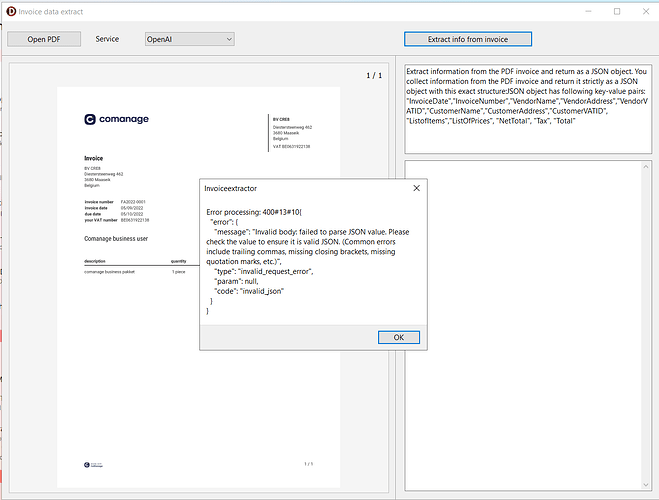Click the Open PDF button
659x500 pixels.
[x=43, y=39]
